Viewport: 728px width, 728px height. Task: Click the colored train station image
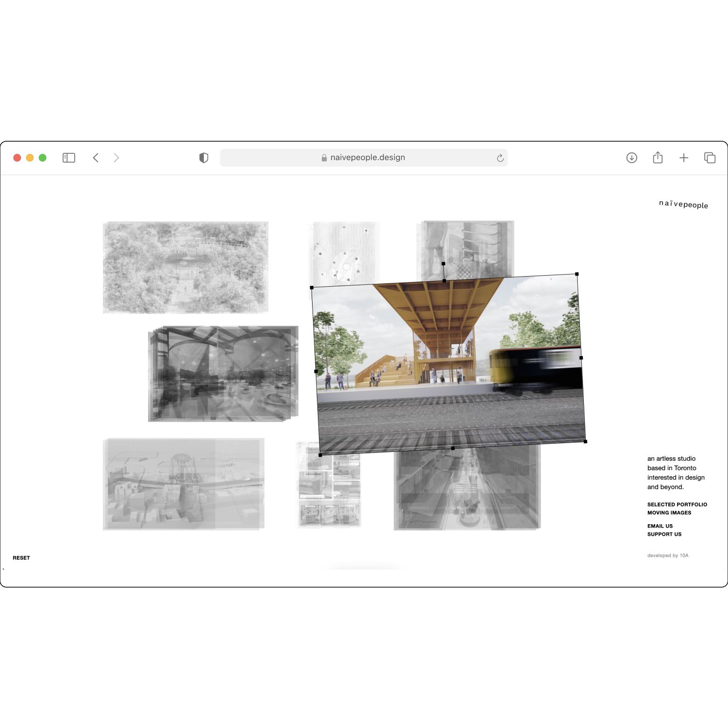(x=448, y=364)
